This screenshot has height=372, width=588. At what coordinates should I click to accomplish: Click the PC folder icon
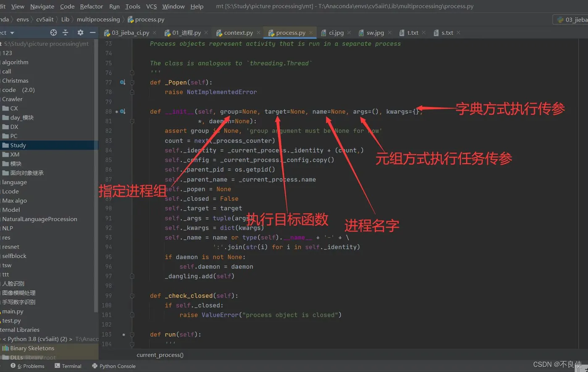click(x=5, y=136)
